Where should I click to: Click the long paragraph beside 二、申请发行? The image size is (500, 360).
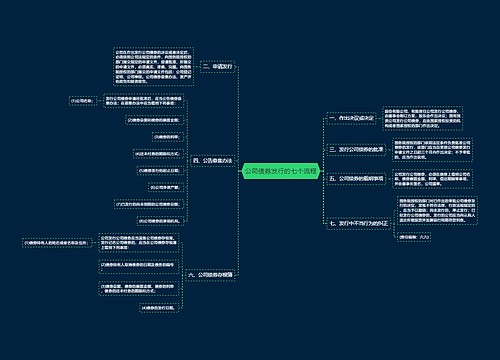153,67
